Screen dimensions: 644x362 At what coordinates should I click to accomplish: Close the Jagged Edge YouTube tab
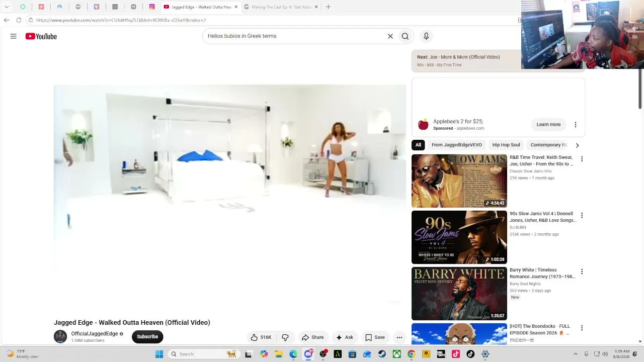pos(236,7)
